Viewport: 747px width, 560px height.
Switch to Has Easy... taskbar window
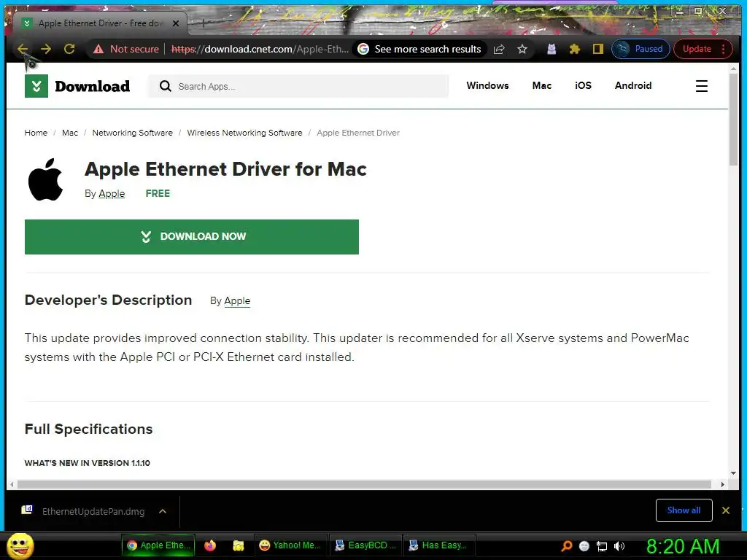[439, 545]
